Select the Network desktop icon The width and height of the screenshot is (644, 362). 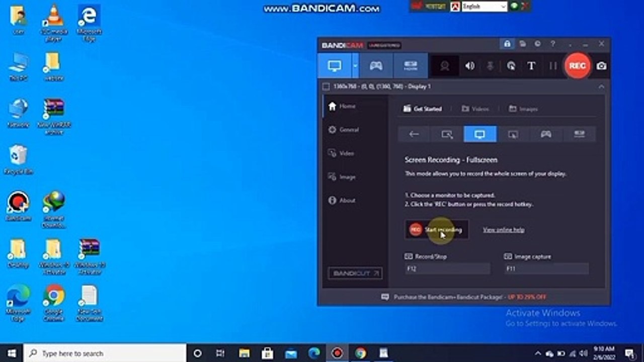point(18,113)
